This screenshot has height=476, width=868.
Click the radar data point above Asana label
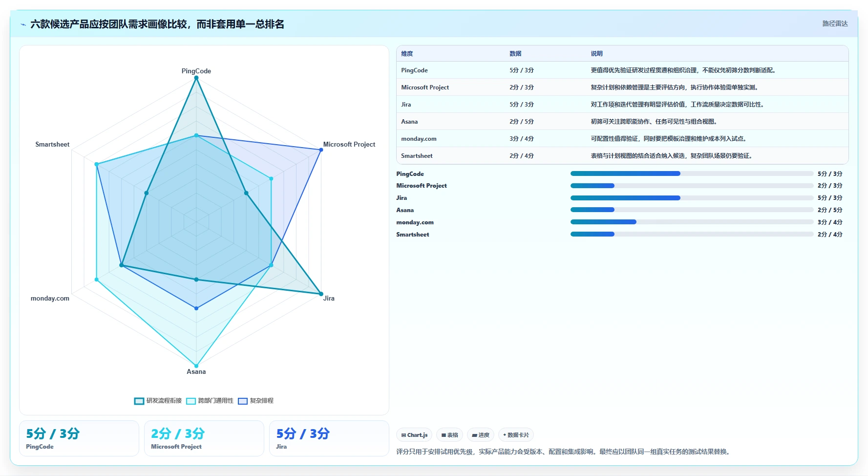click(x=196, y=366)
